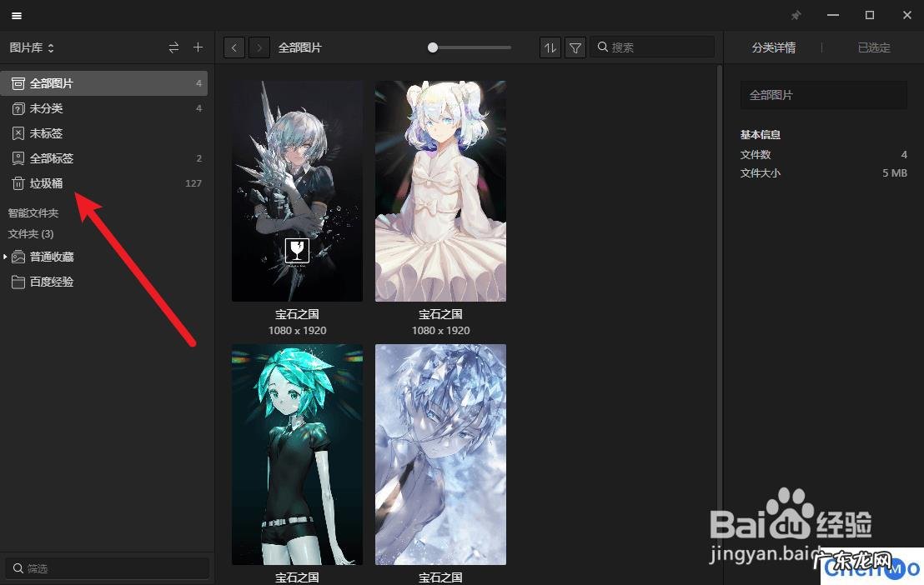
Task: Open the hamburger main menu
Action: [17, 16]
